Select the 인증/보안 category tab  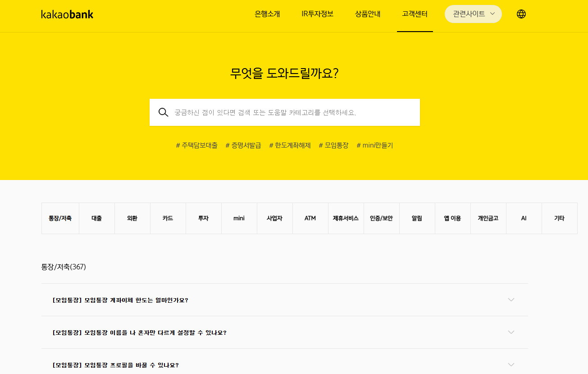point(382,218)
